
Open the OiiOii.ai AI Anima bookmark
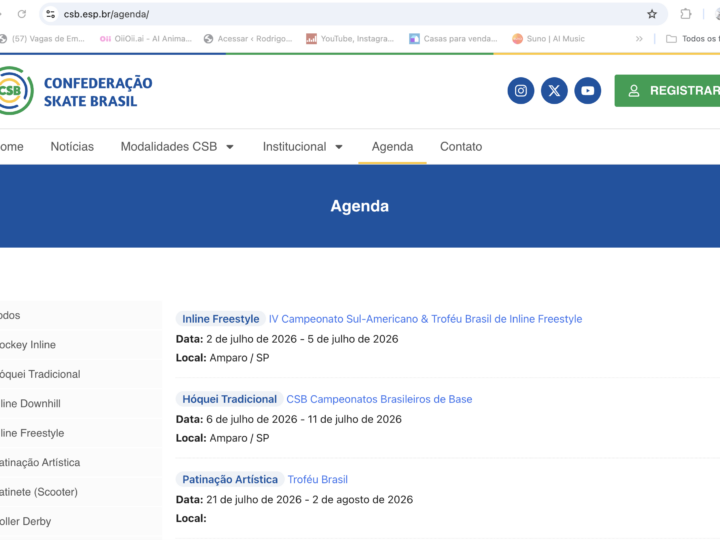(146, 39)
